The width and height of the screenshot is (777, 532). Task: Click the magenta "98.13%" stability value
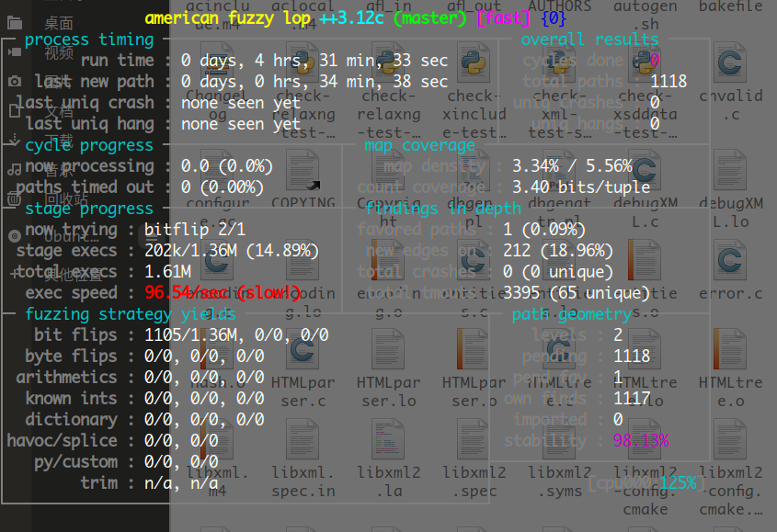point(641,440)
